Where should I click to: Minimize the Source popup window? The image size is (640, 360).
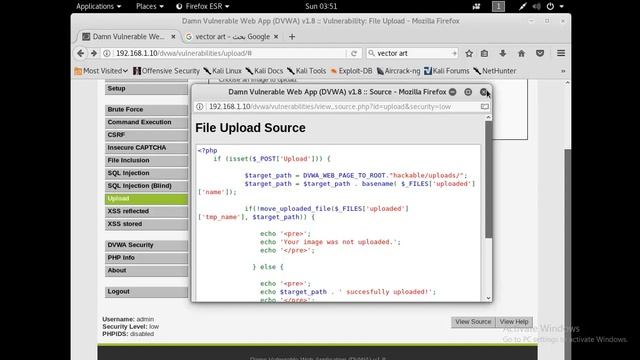click(x=453, y=92)
